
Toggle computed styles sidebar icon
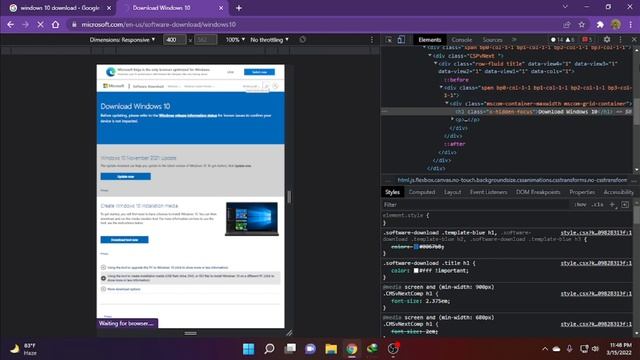pyautogui.click(x=625, y=204)
